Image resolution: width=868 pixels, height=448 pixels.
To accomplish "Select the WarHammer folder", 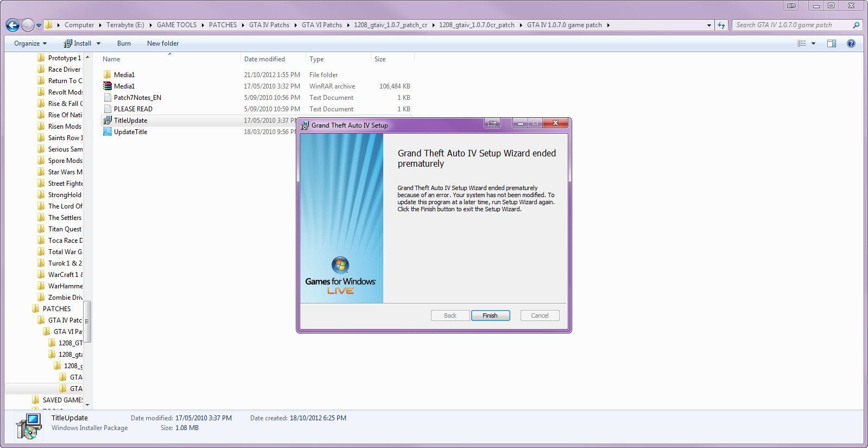I will tap(65, 286).
